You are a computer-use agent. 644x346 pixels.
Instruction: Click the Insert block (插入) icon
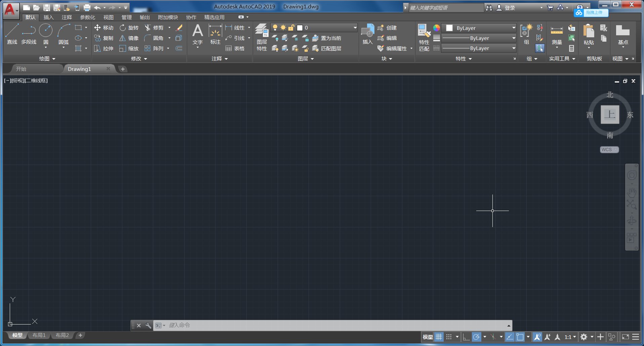point(367,34)
